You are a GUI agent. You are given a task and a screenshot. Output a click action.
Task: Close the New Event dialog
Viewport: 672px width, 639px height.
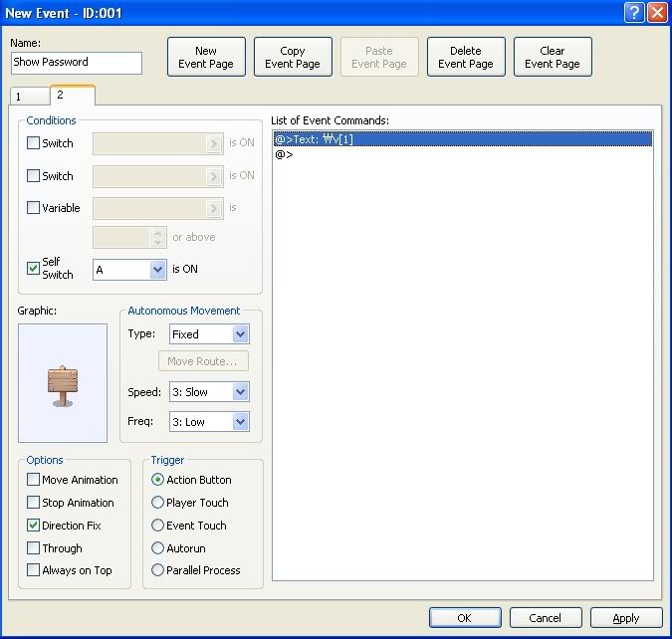657,12
